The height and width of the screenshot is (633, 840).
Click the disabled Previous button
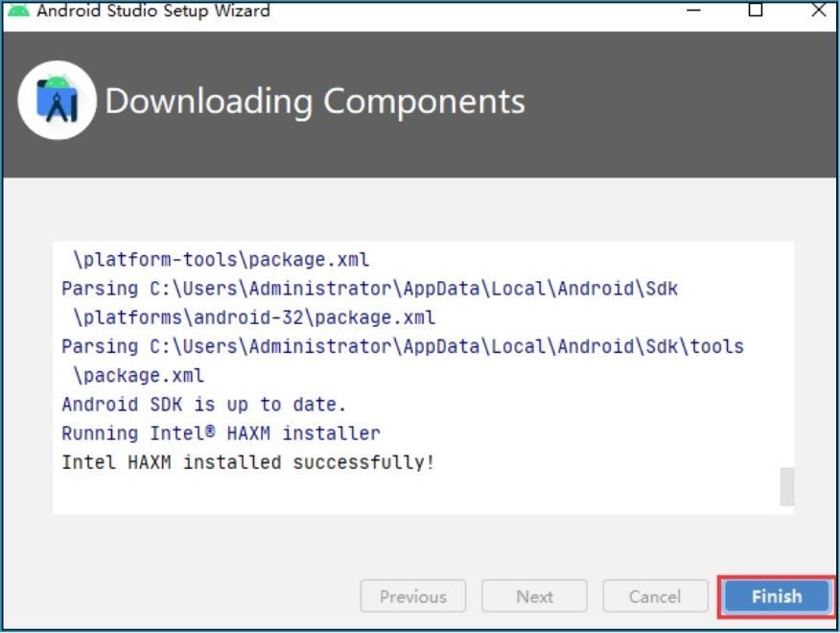(412, 597)
